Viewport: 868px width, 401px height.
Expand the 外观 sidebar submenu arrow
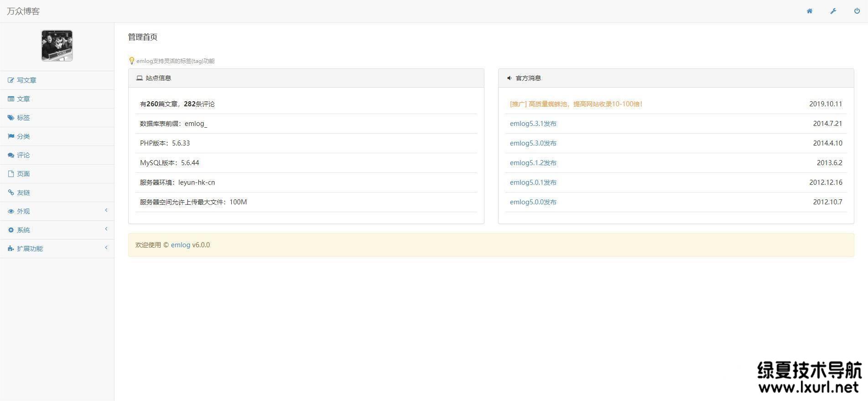[106, 210]
